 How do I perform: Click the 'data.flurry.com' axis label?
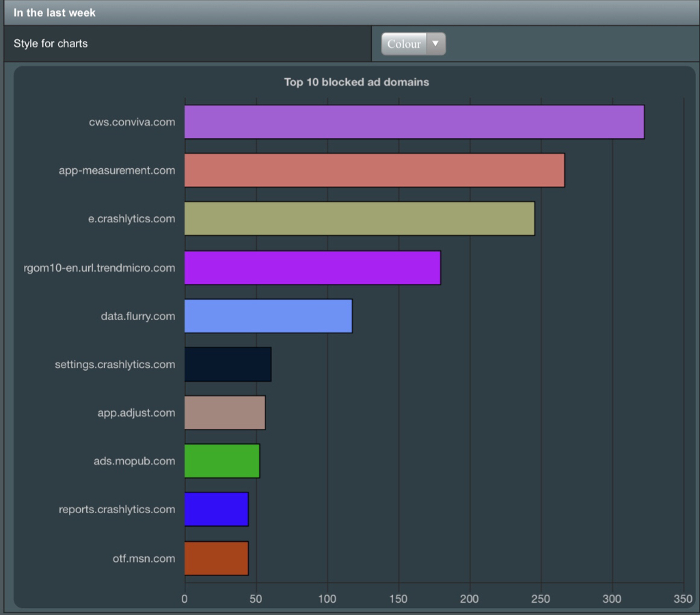click(138, 316)
